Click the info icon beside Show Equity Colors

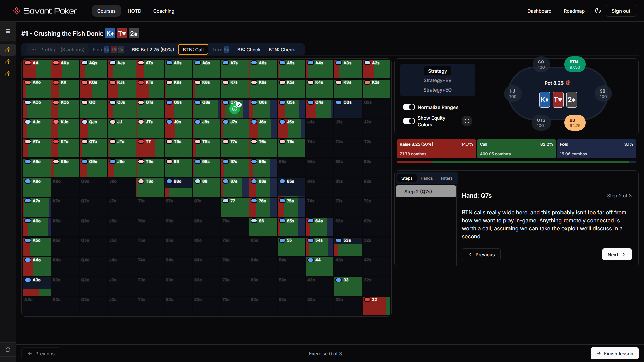[467, 121]
